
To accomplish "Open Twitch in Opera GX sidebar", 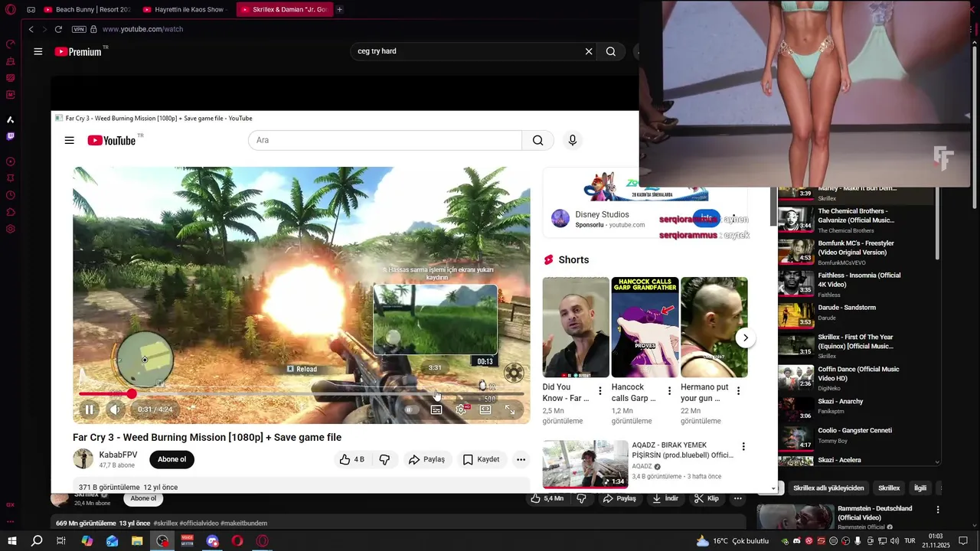I will [x=11, y=136].
